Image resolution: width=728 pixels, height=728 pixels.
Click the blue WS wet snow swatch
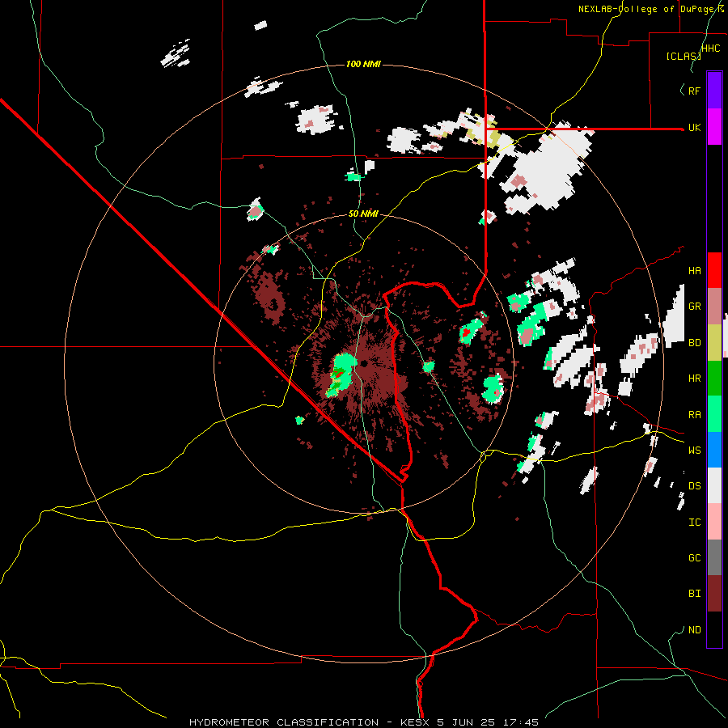tap(714, 450)
